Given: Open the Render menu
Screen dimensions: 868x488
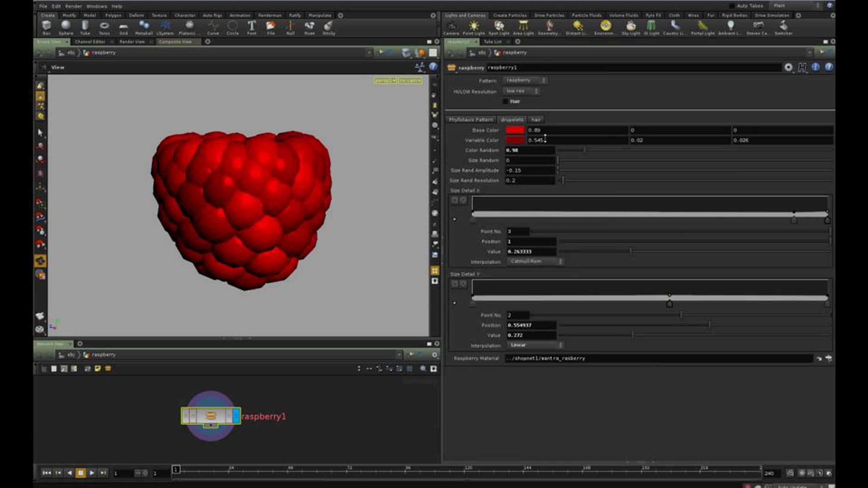Looking at the screenshot, I should click(73, 6).
